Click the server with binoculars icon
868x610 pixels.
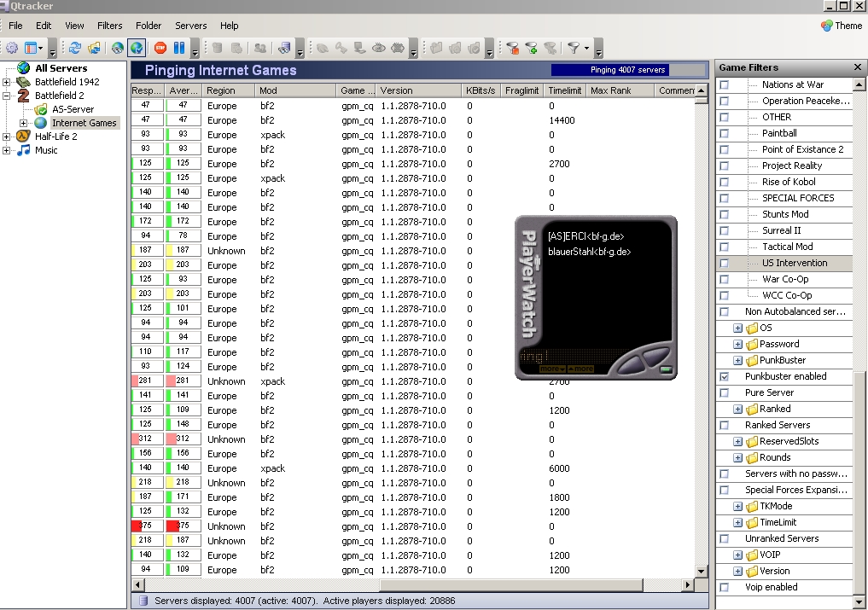click(284, 48)
